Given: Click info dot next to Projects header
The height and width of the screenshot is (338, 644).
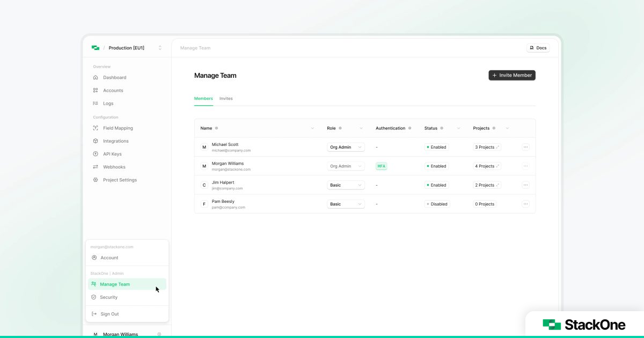Looking at the screenshot, I should point(494,128).
